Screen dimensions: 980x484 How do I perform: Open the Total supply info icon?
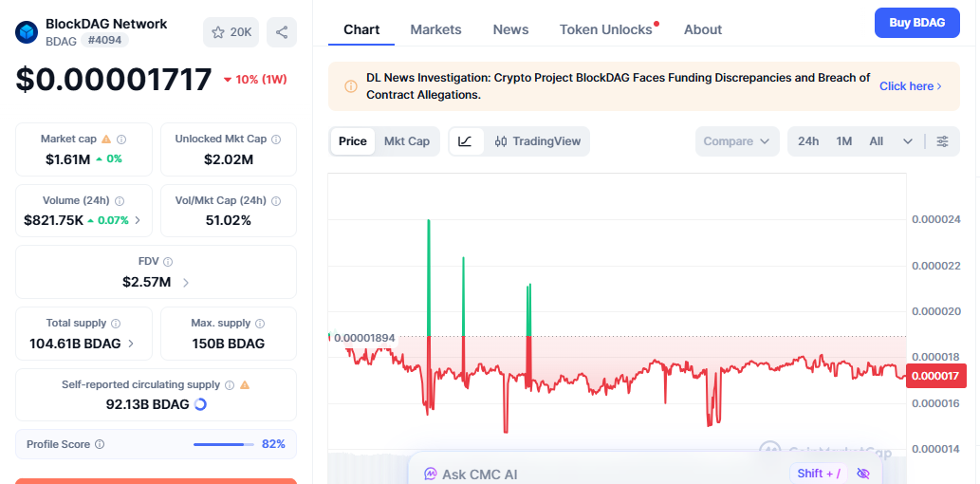pos(116,324)
